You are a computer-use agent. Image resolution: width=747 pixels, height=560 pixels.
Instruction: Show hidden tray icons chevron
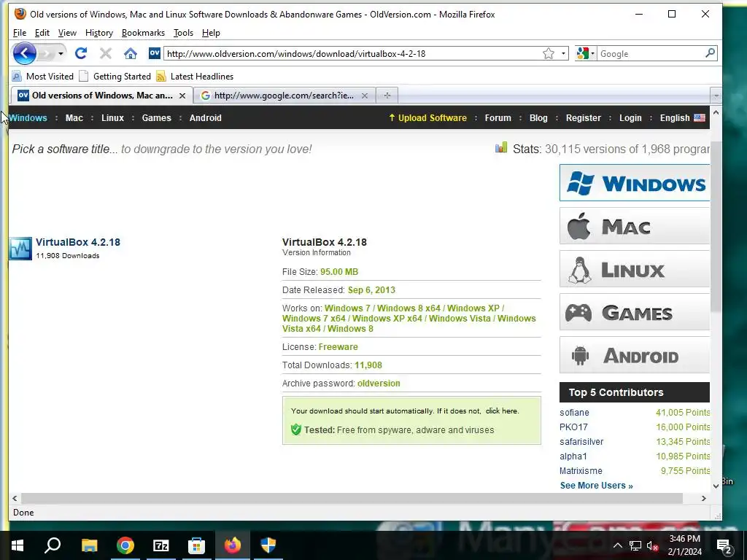point(617,545)
